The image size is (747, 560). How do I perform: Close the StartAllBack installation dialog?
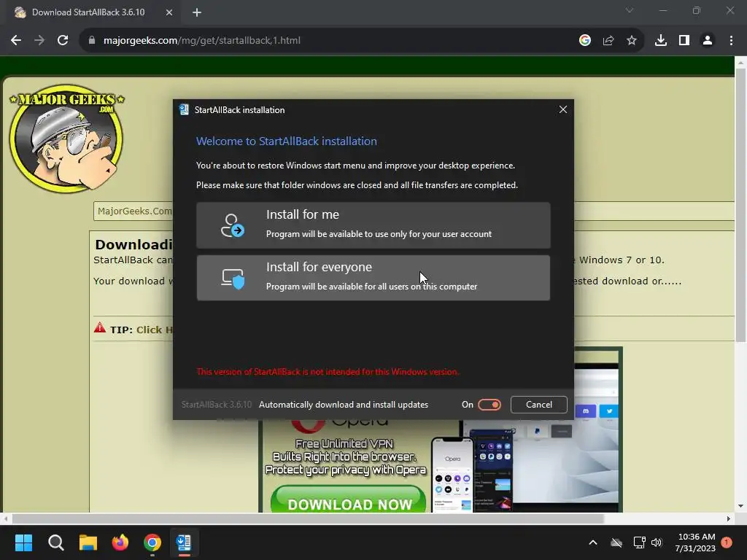pyautogui.click(x=562, y=109)
